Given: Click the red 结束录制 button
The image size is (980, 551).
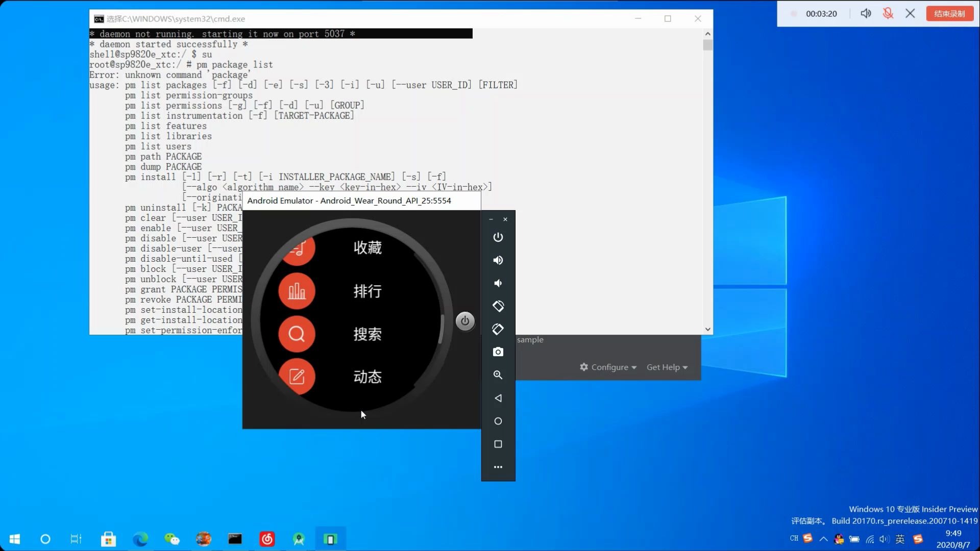Looking at the screenshot, I should tap(949, 14).
